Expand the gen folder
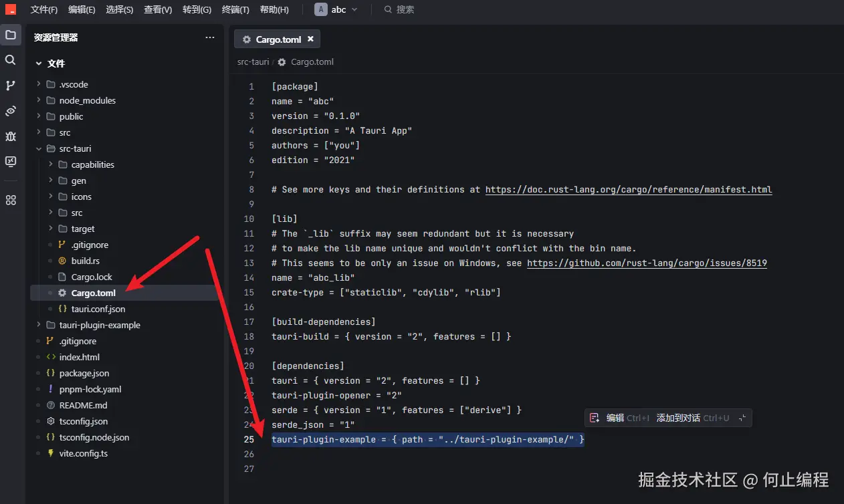The image size is (844, 504). point(51,180)
